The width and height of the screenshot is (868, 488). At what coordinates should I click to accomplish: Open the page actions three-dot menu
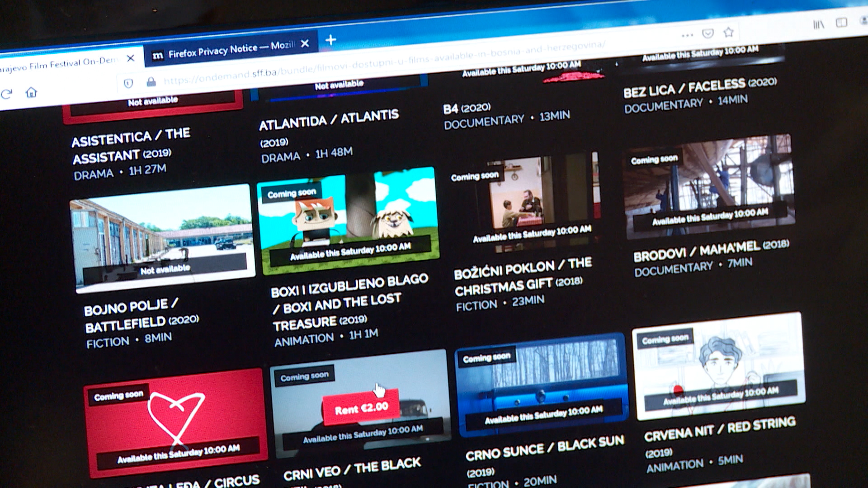687,35
